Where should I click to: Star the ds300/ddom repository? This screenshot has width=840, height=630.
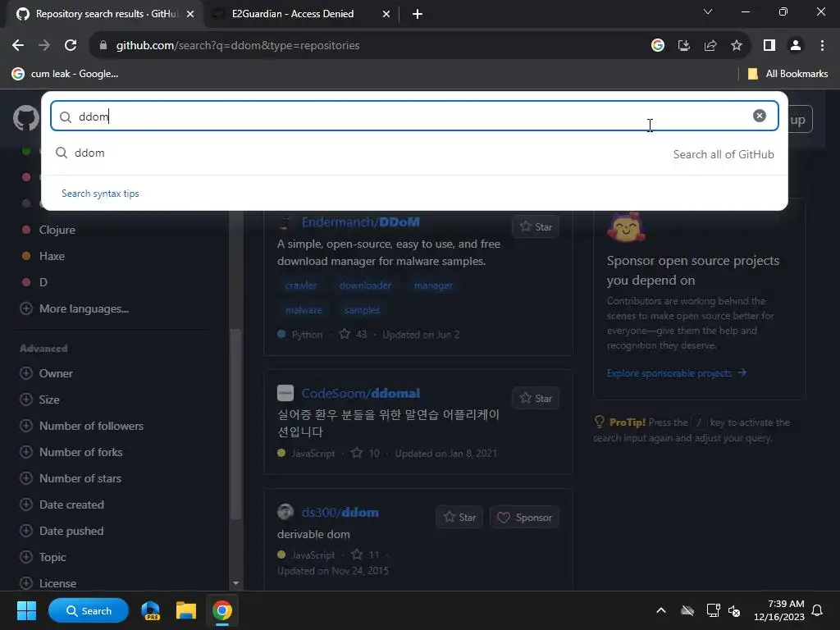pyautogui.click(x=459, y=517)
